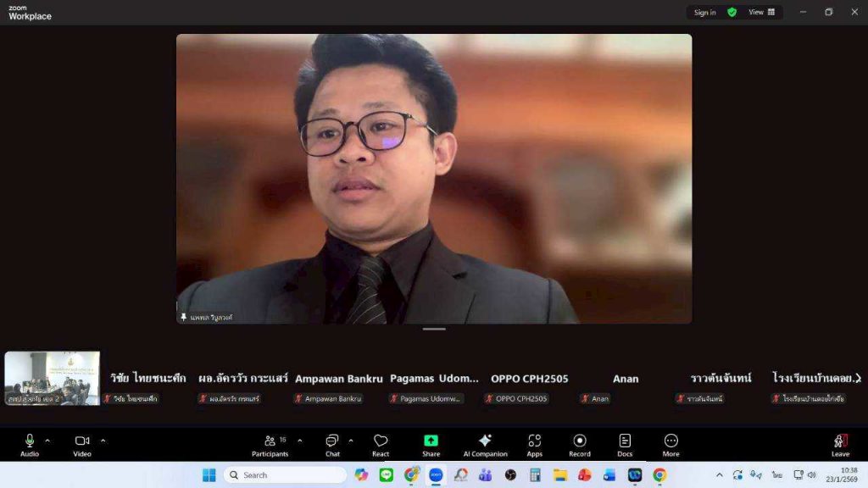Mute the microphone with Audio button

[x=30, y=445]
